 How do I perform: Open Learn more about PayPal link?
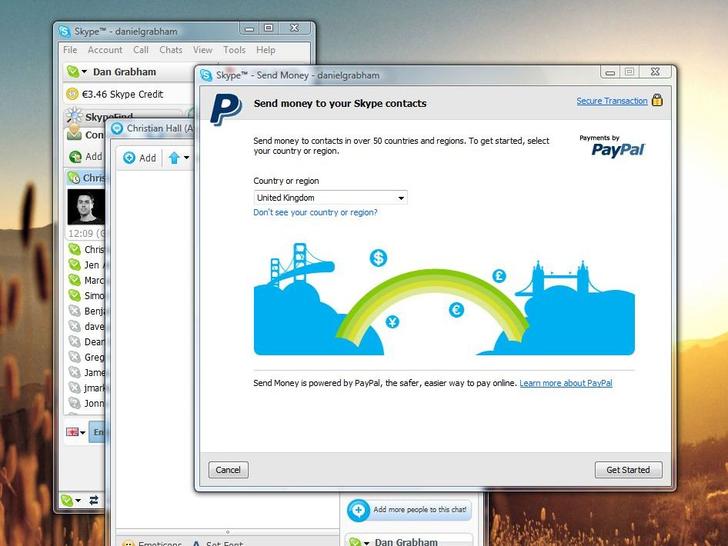(566, 383)
